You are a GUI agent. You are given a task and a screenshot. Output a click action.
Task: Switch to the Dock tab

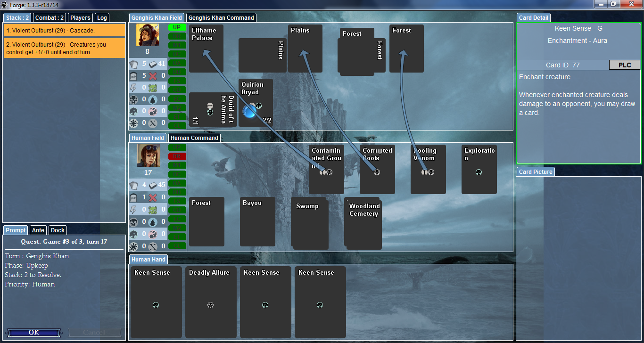(58, 230)
